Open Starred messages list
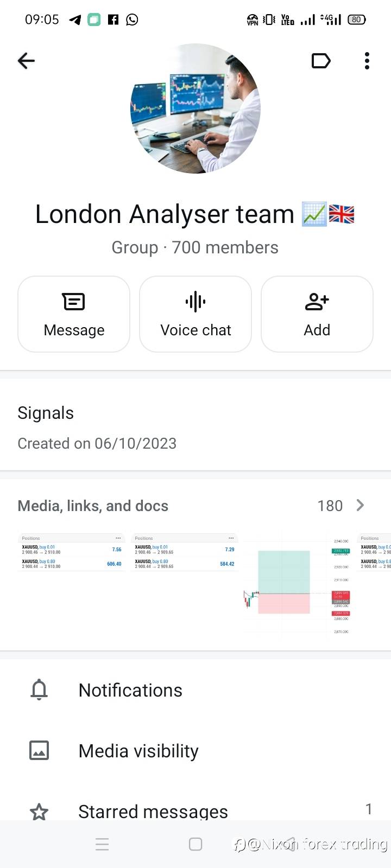 tap(153, 812)
